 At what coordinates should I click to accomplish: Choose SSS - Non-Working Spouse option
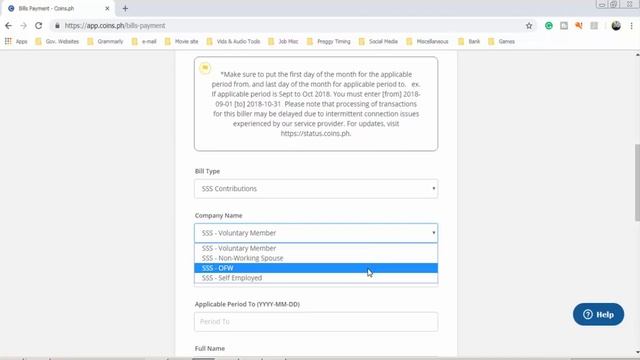pyautogui.click(x=316, y=258)
